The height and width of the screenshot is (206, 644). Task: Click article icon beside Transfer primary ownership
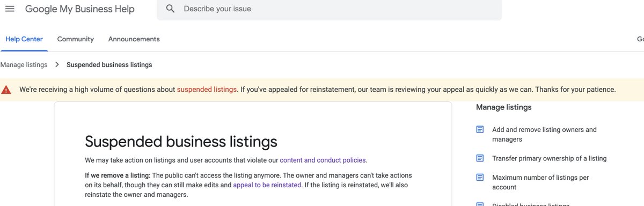480,158
